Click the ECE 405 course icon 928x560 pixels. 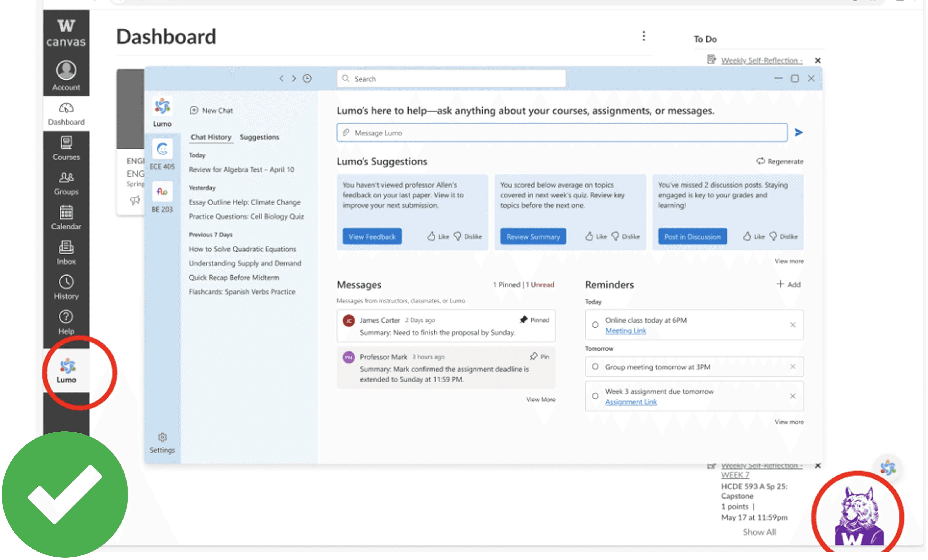click(x=162, y=149)
